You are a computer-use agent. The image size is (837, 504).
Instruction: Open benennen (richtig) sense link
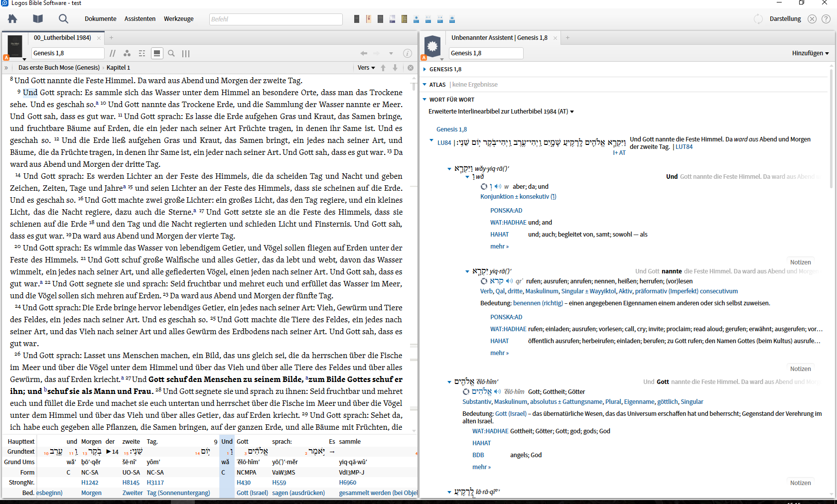tap(538, 303)
